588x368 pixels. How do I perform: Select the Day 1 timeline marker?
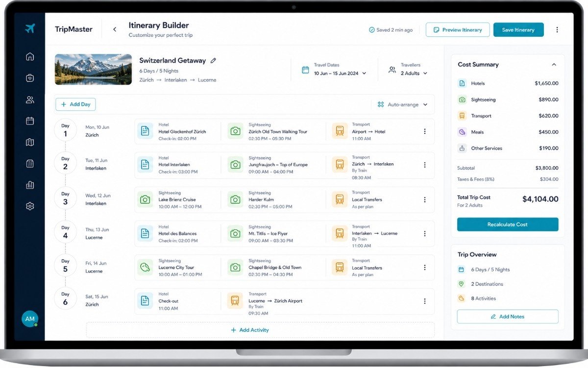pos(65,130)
